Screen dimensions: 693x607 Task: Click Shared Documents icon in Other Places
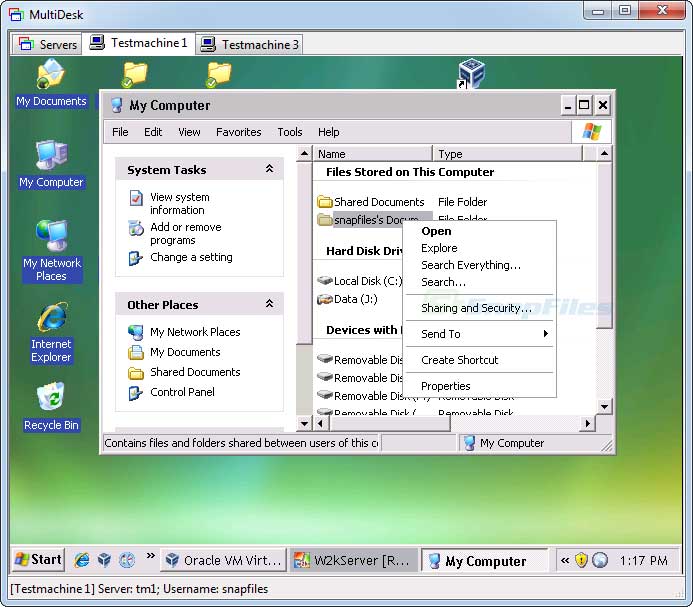tap(136, 373)
